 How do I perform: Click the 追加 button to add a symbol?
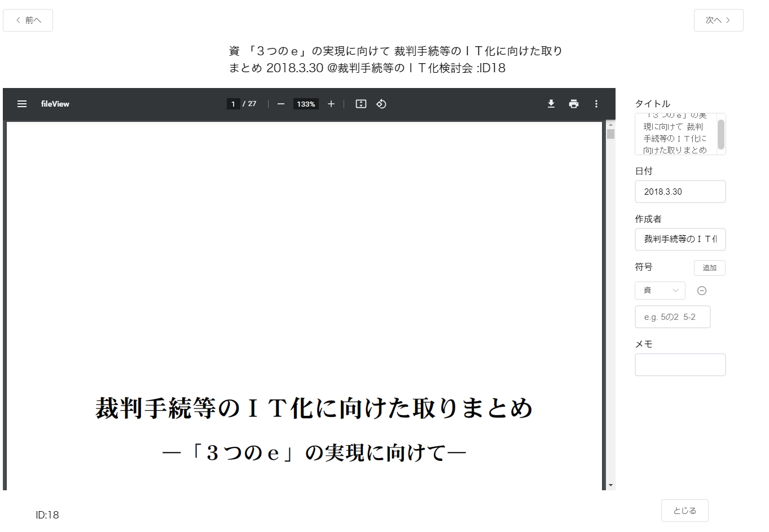coord(709,268)
